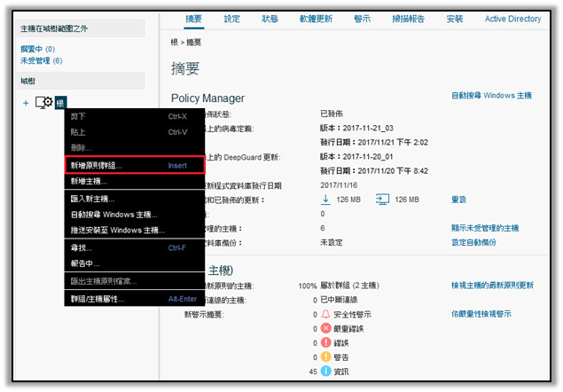Open the 摘要 tab

(x=193, y=19)
